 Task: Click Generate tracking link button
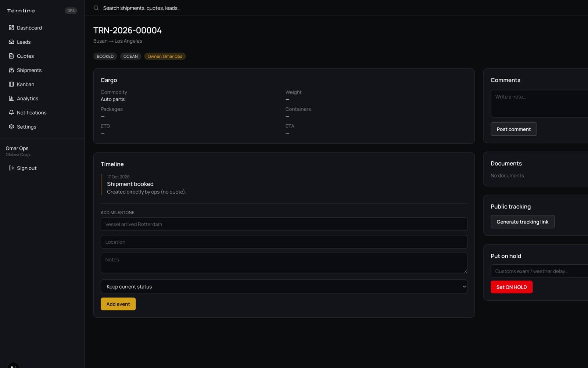pyautogui.click(x=522, y=222)
